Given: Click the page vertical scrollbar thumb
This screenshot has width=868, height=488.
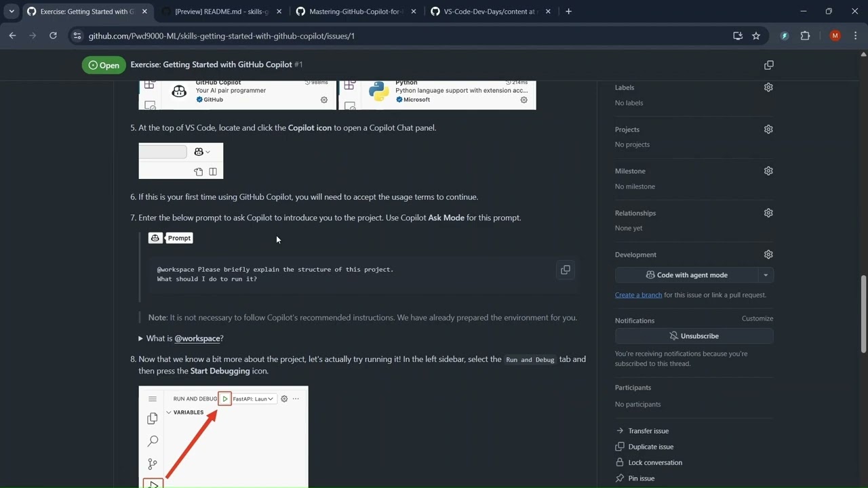Looking at the screenshot, I should pyautogui.click(x=863, y=313).
